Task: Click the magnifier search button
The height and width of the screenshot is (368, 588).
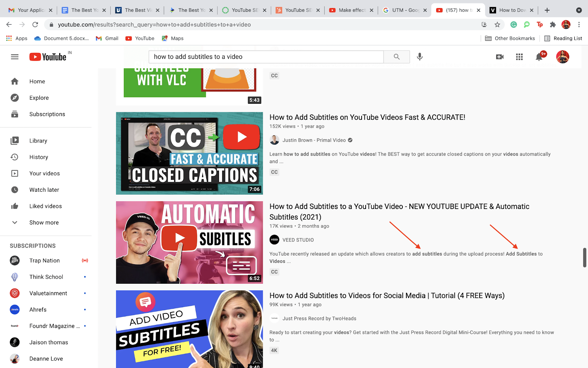Action: click(397, 57)
